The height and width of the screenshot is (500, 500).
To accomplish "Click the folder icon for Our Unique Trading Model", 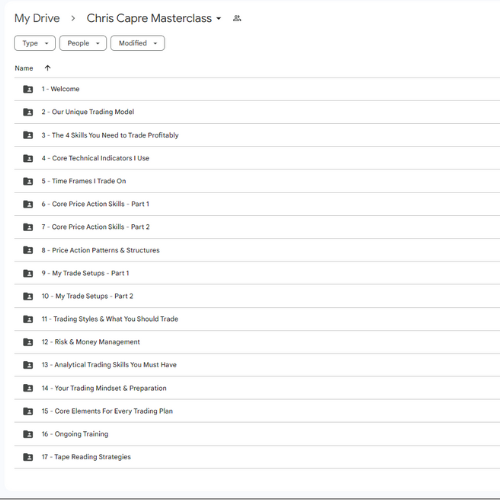I will (28, 112).
